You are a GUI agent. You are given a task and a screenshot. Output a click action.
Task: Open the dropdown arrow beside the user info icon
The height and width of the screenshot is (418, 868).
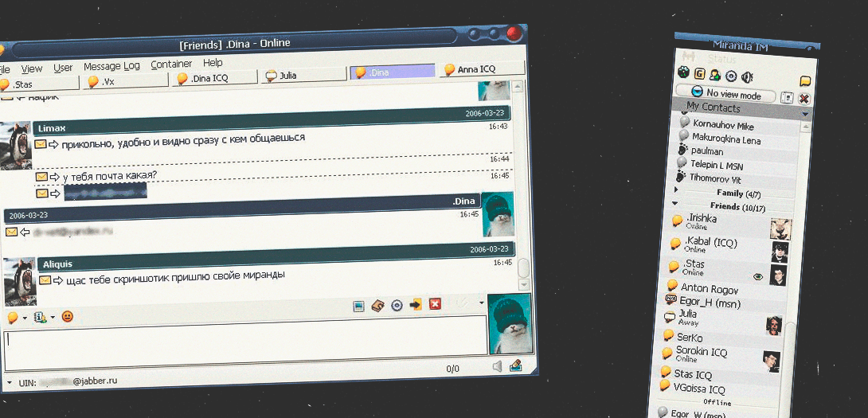53,317
